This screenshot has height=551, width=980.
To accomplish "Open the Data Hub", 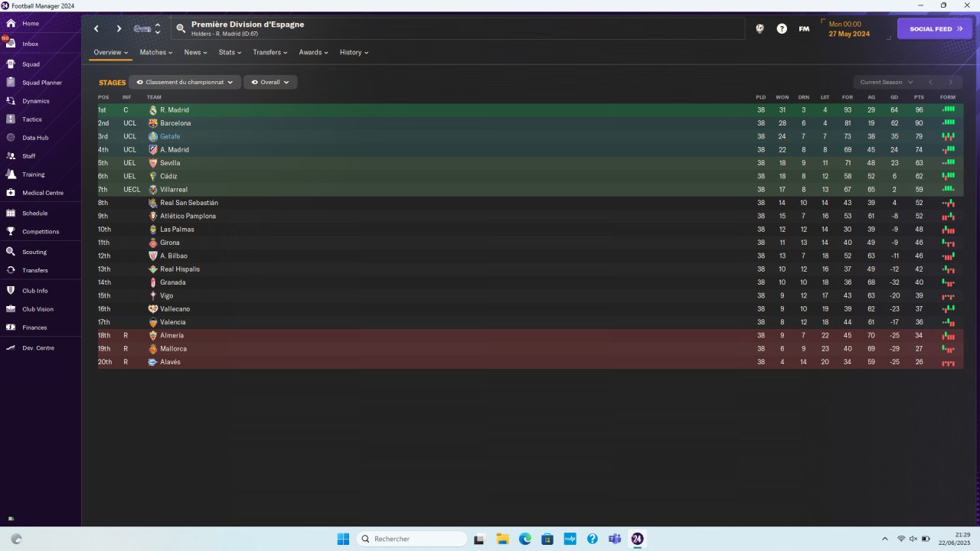I will pyautogui.click(x=35, y=138).
